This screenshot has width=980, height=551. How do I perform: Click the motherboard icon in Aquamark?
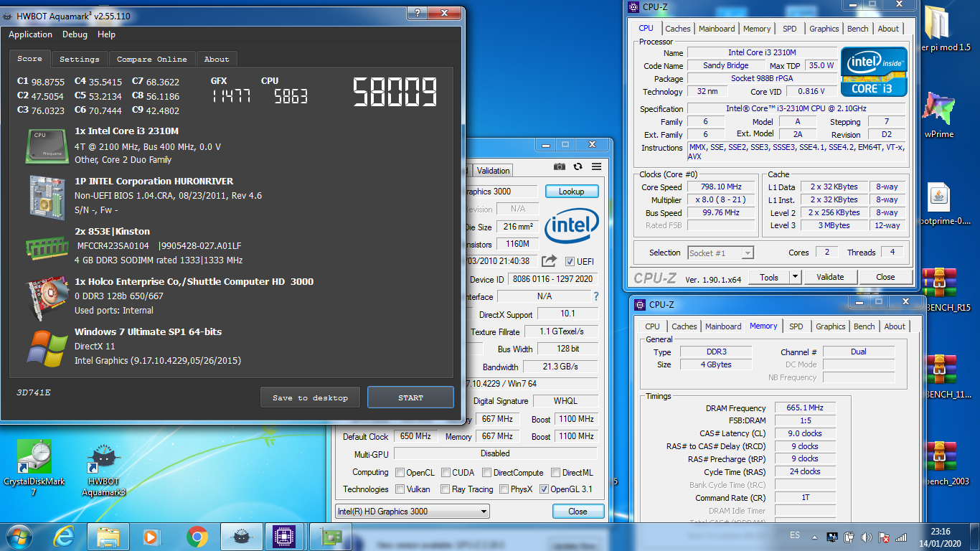47,196
